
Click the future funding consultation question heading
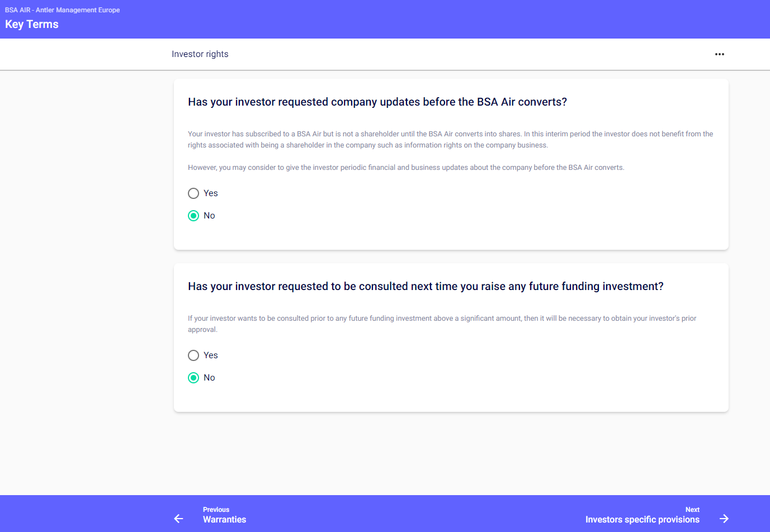426,286
